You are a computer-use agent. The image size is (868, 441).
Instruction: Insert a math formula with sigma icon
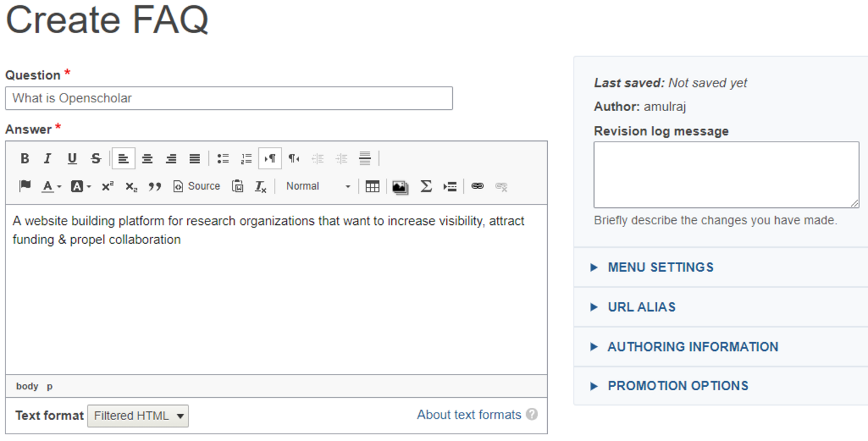tap(426, 186)
